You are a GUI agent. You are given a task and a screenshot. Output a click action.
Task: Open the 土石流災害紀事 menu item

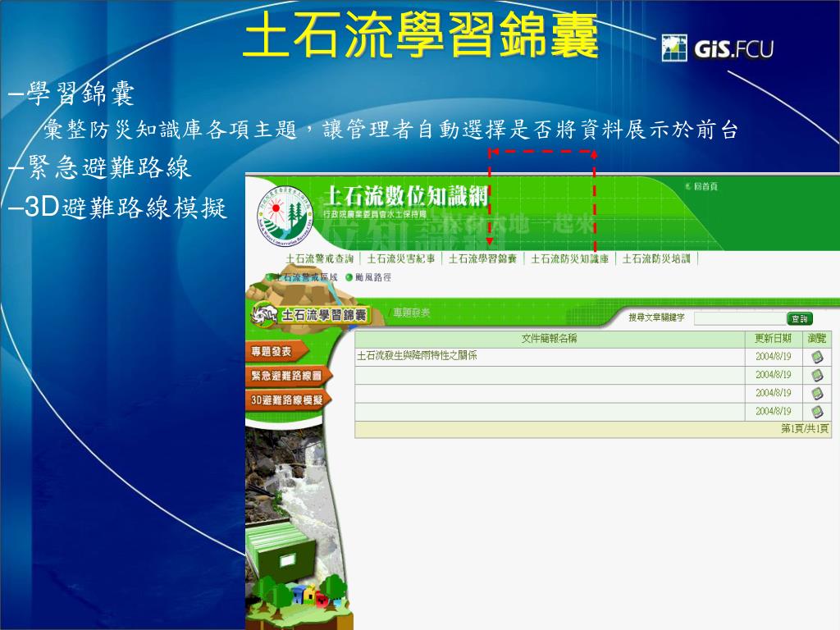(x=400, y=258)
